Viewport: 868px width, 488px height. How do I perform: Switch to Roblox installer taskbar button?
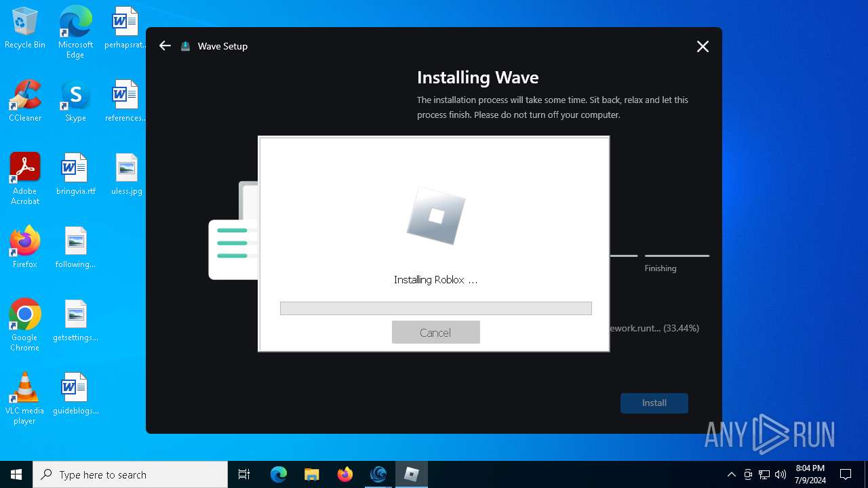click(412, 474)
